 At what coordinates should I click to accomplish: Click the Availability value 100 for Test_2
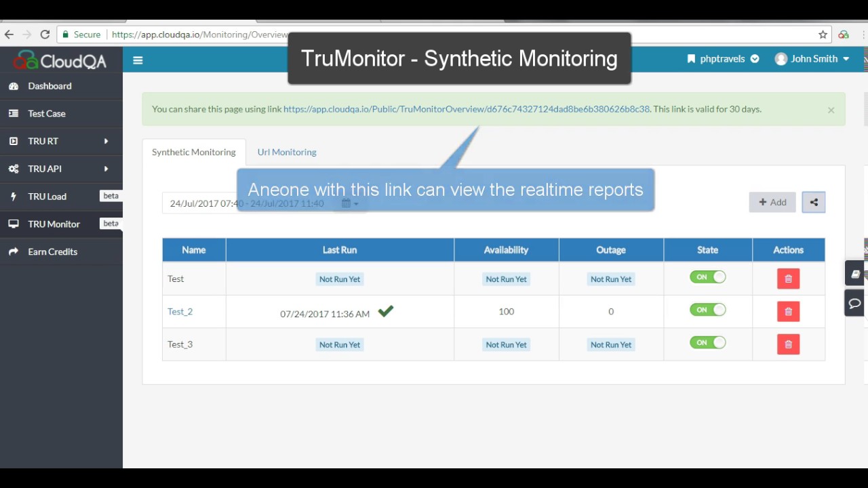tap(506, 312)
